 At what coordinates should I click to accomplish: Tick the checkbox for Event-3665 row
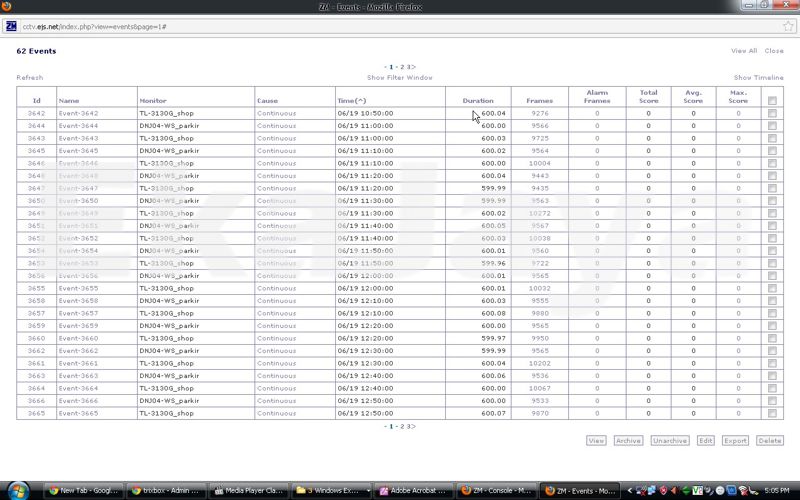tap(772, 413)
